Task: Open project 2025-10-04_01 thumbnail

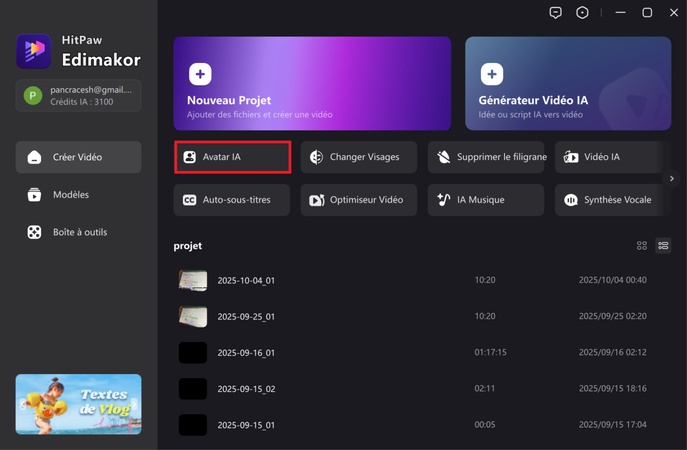Action: tap(193, 281)
